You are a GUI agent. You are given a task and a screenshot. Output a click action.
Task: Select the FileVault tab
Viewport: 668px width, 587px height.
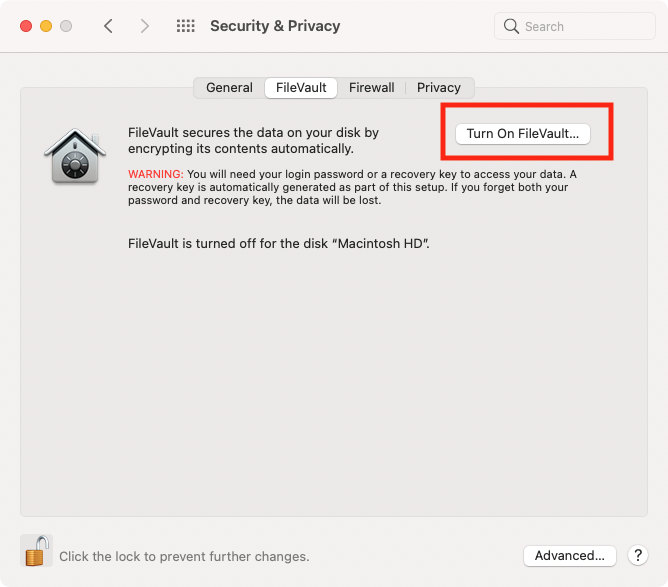point(301,88)
